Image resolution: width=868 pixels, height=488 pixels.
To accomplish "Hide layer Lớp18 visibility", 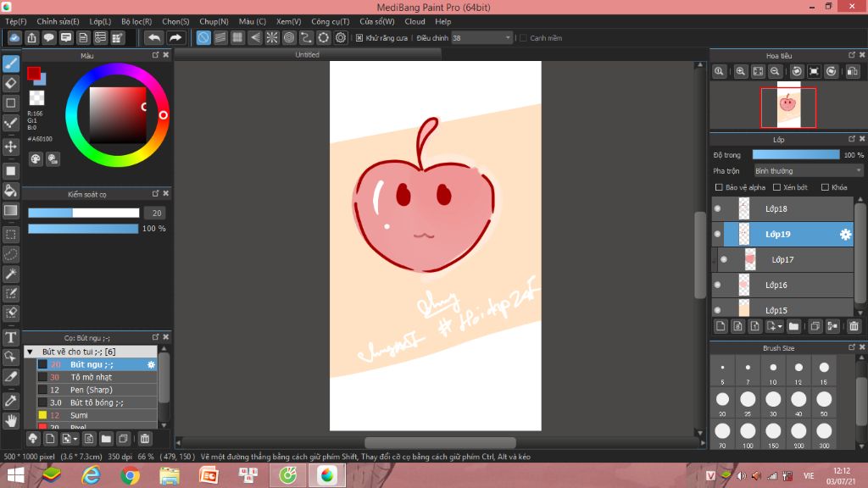I will [x=717, y=208].
